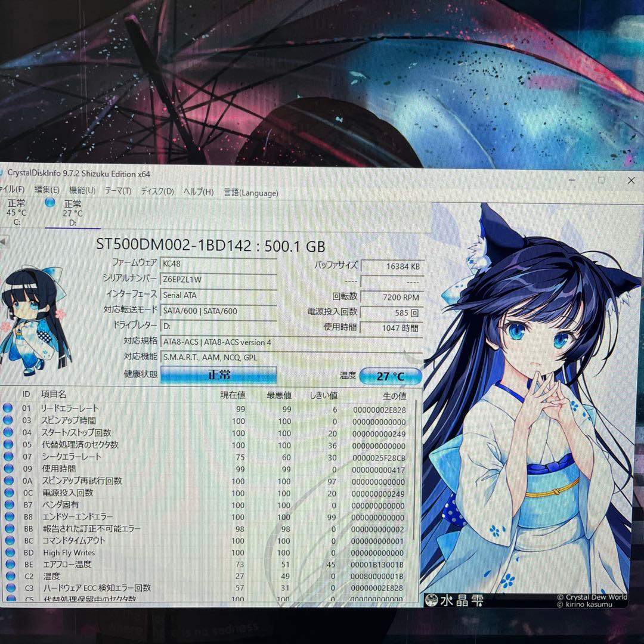Click status orb for C3 ハードウェア ECC 検知エラー回数

(11, 588)
